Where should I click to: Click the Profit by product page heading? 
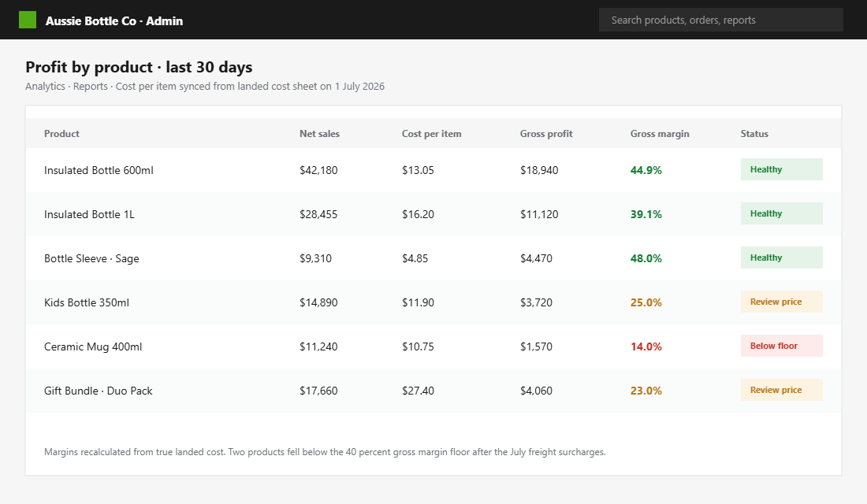(139, 67)
